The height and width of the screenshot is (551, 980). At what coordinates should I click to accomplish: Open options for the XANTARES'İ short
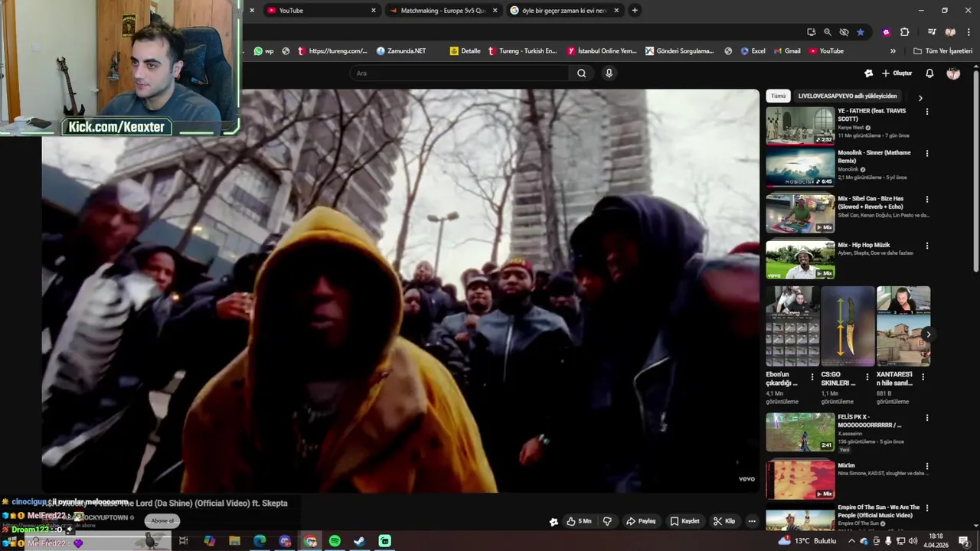point(923,377)
